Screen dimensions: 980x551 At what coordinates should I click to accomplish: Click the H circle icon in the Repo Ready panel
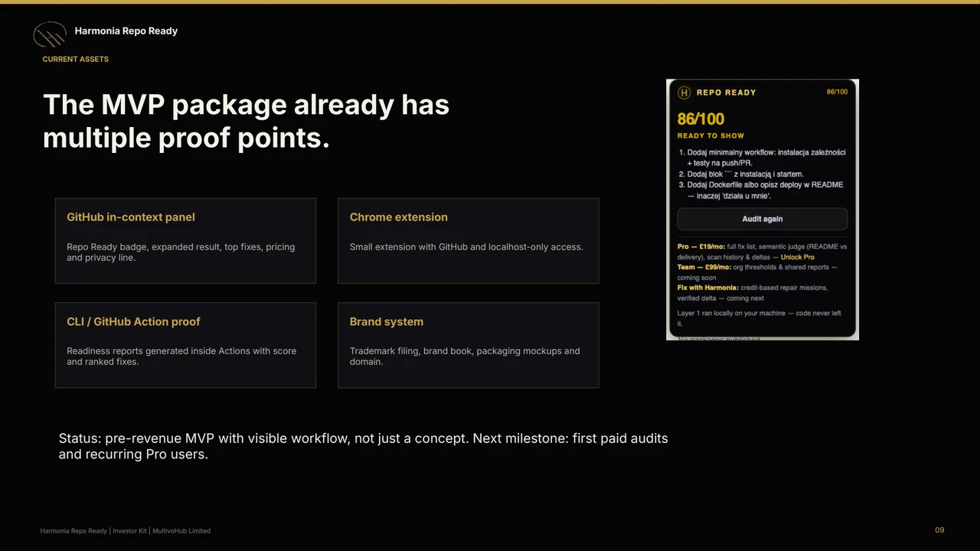pos(684,93)
